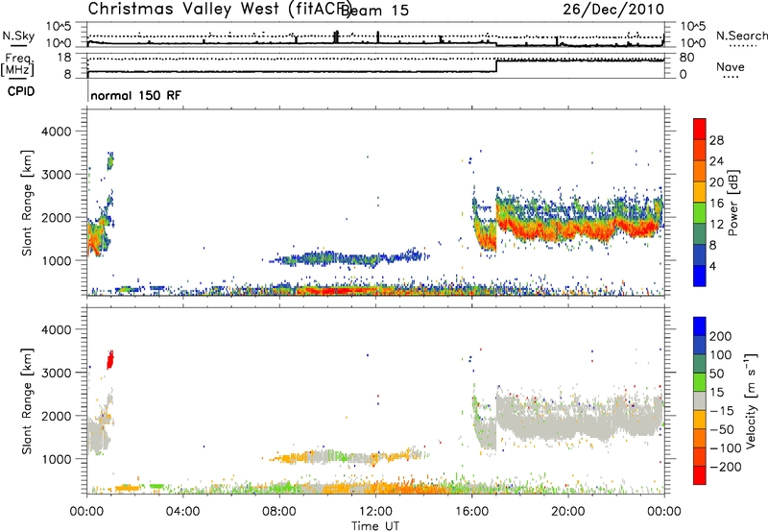This screenshot has width=768, height=532.
Task: Click the date '26/Dec/2010'
Action: 613,9
